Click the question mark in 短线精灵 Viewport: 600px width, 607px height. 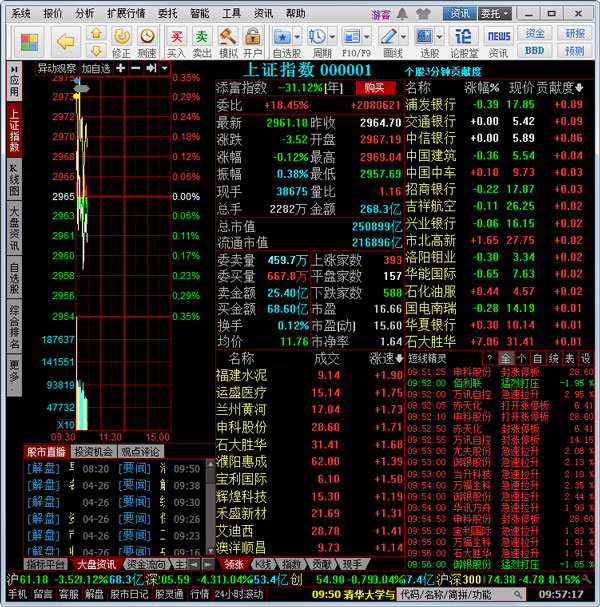pyautogui.click(x=490, y=358)
